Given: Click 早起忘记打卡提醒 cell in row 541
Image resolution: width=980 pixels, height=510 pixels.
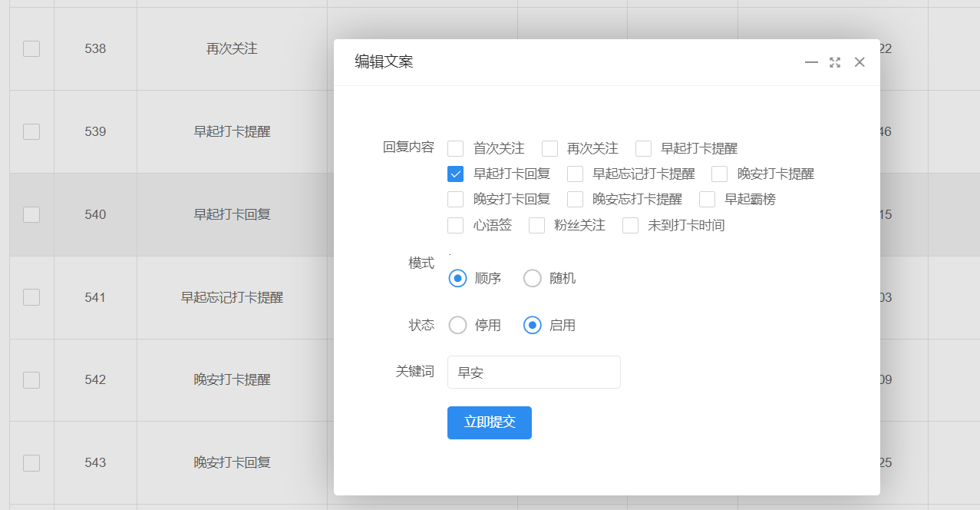Looking at the screenshot, I should click(x=232, y=297).
